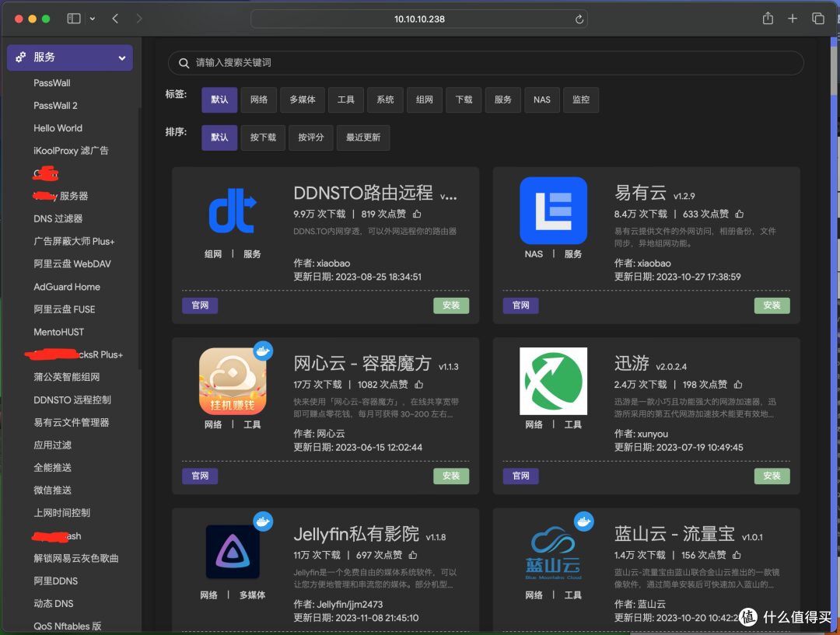This screenshot has width=840, height=635.
Task: Click 官网 on the DDNSTO card
Action: click(200, 305)
